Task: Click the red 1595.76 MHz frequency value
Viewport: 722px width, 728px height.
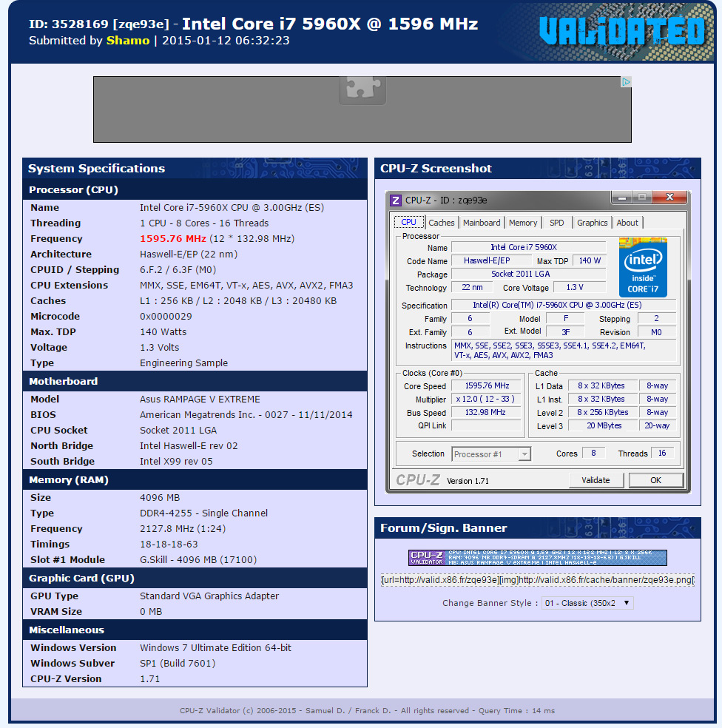Action: coord(172,239)
